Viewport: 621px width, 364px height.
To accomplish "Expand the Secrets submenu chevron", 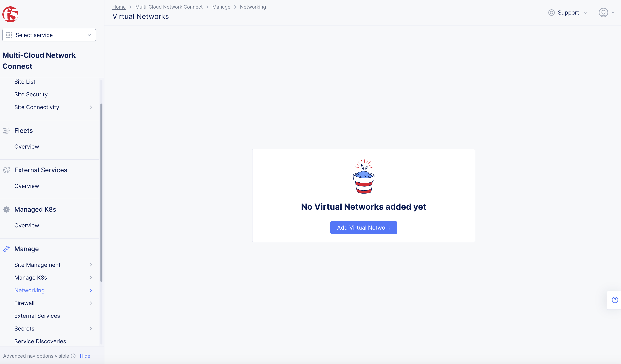I will click(x=91, y=329).
